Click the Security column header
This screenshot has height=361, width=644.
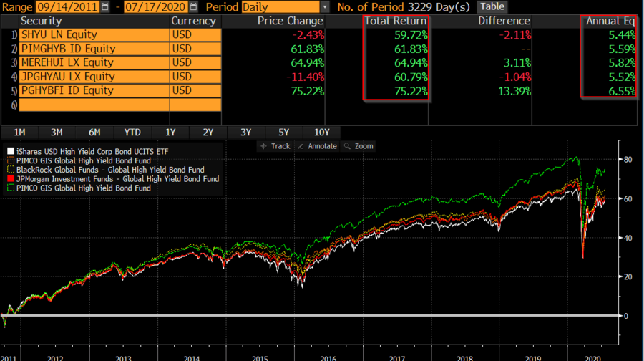41,21
